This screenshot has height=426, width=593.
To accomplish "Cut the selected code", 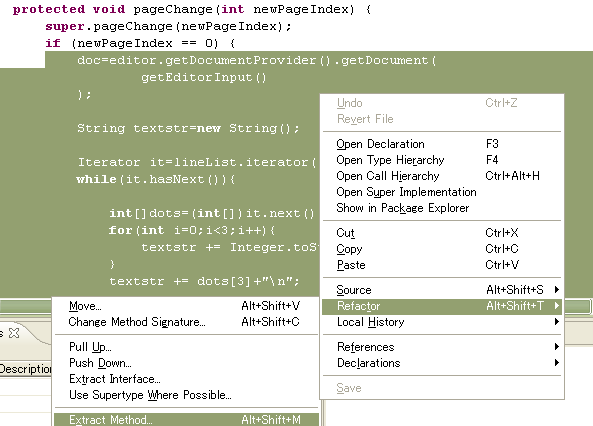I will pos(442,233).
